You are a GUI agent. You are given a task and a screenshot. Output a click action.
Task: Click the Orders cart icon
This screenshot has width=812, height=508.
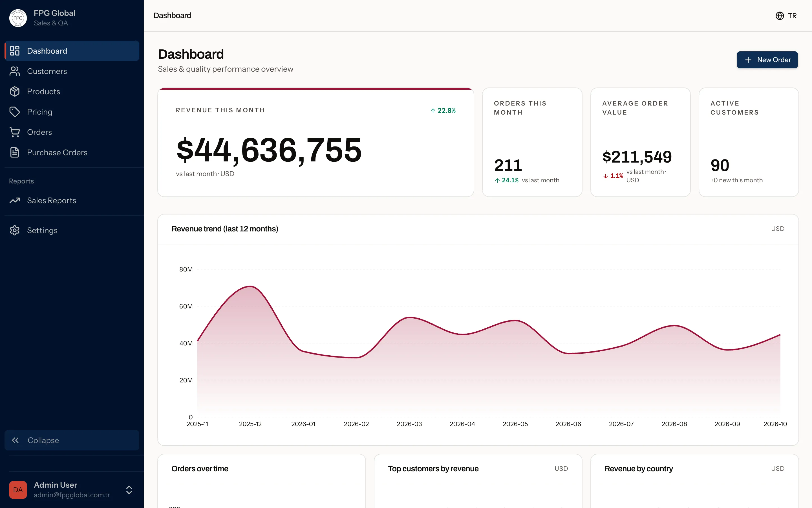(15, 132)
